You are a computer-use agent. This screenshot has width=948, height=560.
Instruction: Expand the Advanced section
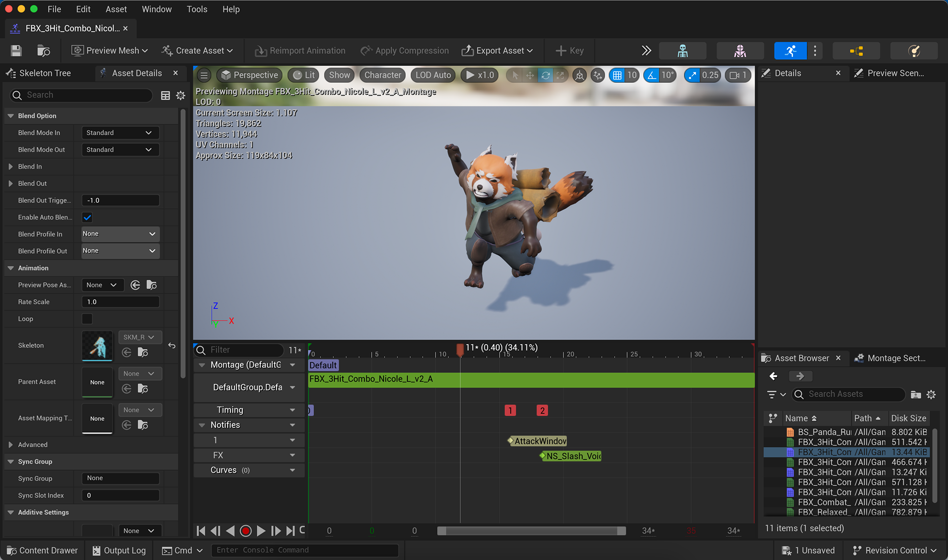coord(10,445)
